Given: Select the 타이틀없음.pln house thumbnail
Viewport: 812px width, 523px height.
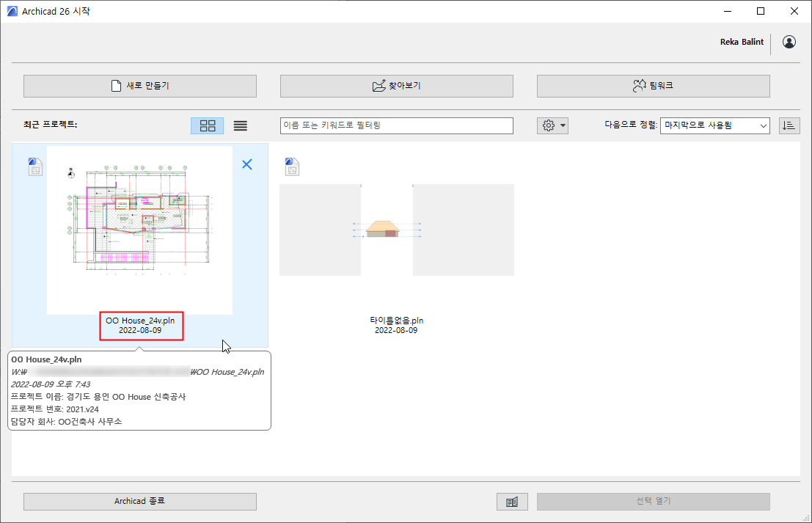Looking at the screenshot, I should 397,230.
